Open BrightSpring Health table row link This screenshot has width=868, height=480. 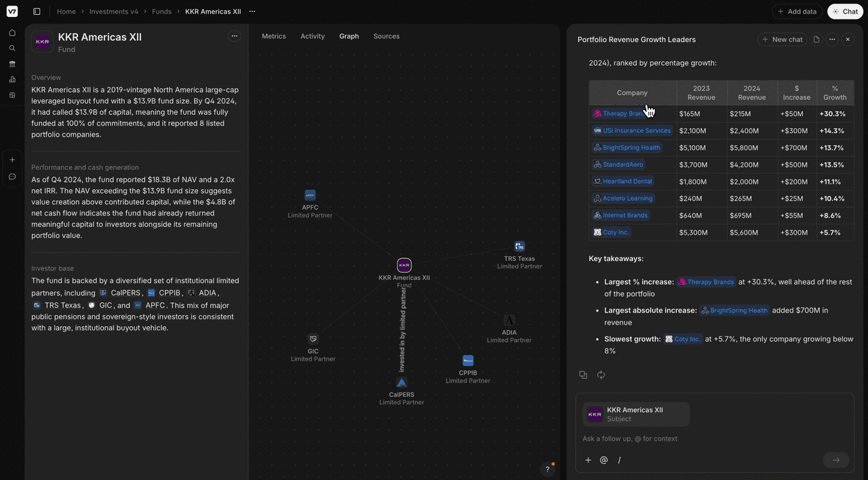click(x=627, y=148)
